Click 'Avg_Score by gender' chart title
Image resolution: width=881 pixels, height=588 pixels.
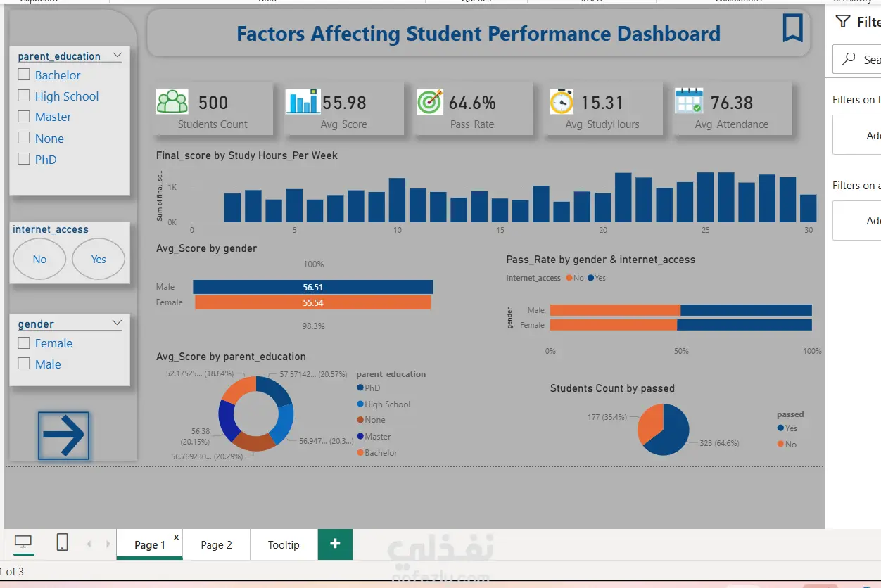point(206,248)
